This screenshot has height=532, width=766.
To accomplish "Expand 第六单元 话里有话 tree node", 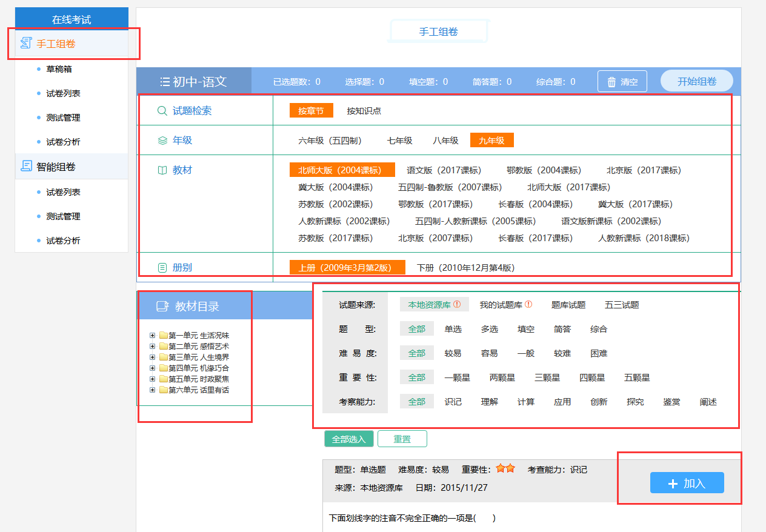I will click(x=152, y=390).
